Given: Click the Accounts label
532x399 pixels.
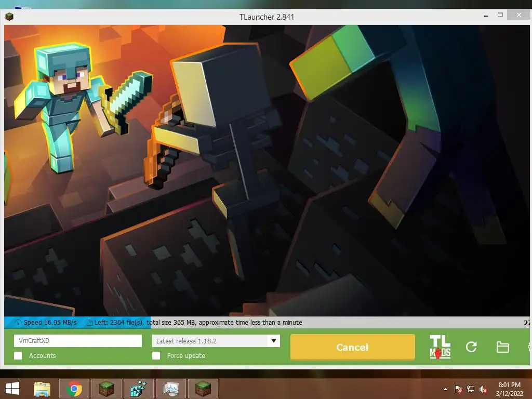Looking at the screenshot, I should pyautogui.click(x=43, y=355).
